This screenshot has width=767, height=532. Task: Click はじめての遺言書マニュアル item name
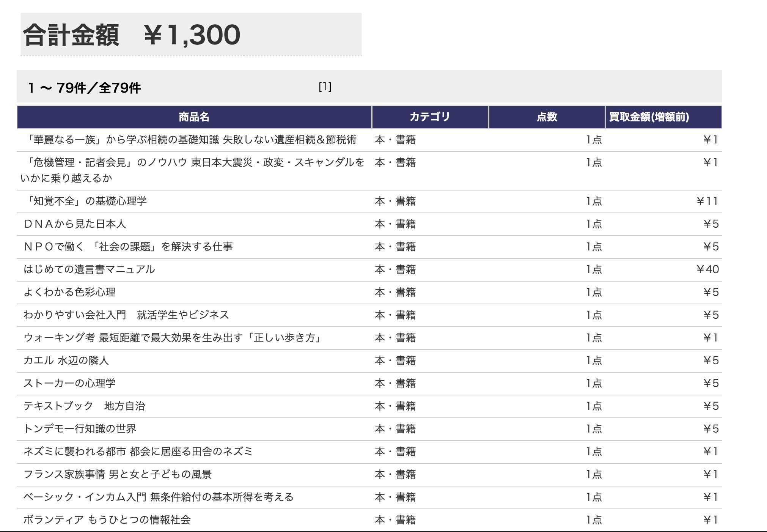tap(89, 269)
